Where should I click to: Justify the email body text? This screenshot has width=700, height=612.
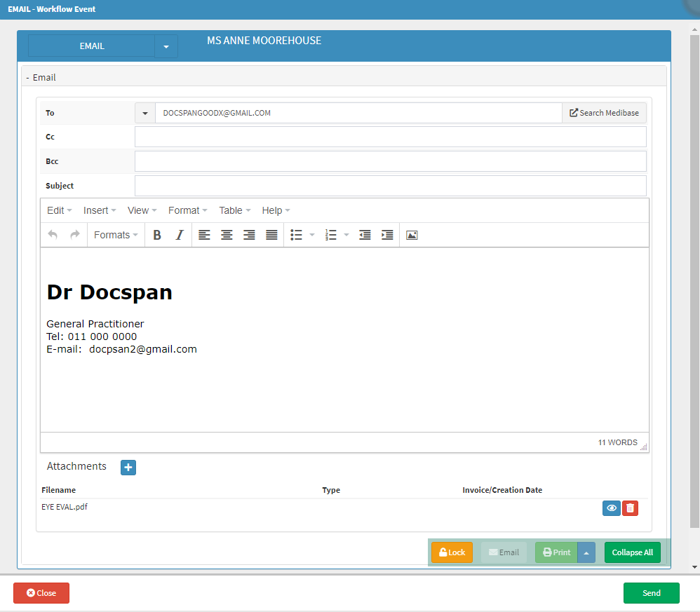(x=271, y=236)
